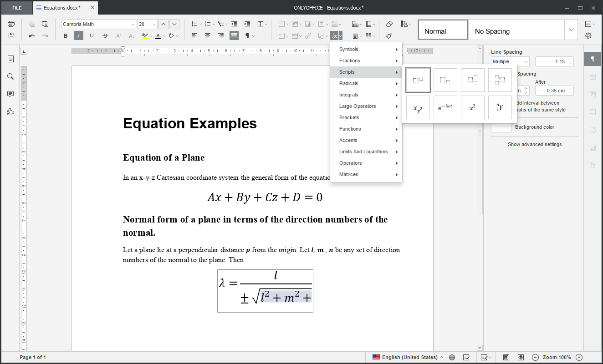The image size is (603, 364).
Task: Open Image settings in right sidebar
Action: click(x=593, y=95)
